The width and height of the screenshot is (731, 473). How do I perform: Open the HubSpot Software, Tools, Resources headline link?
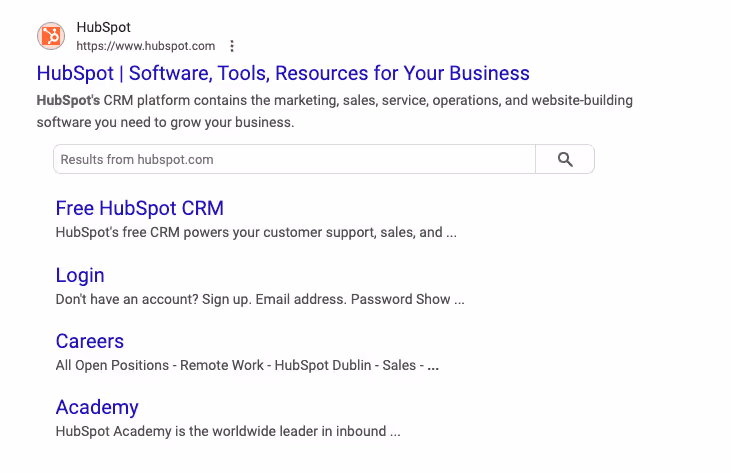click(x=283, y=73)
